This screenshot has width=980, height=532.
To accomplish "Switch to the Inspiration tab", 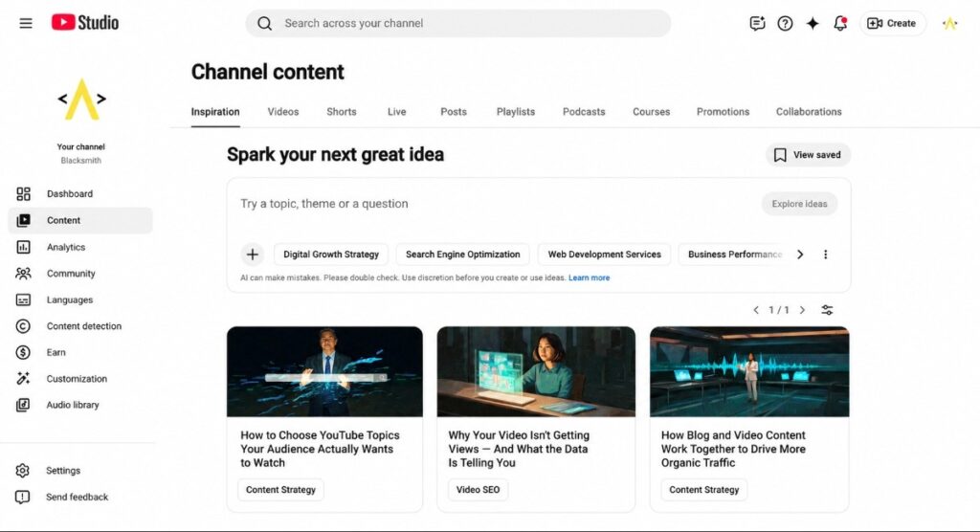I will coord(215,112).
